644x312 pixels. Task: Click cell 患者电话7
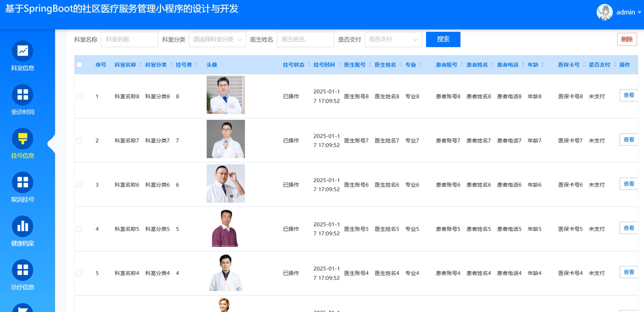(509, 141)
